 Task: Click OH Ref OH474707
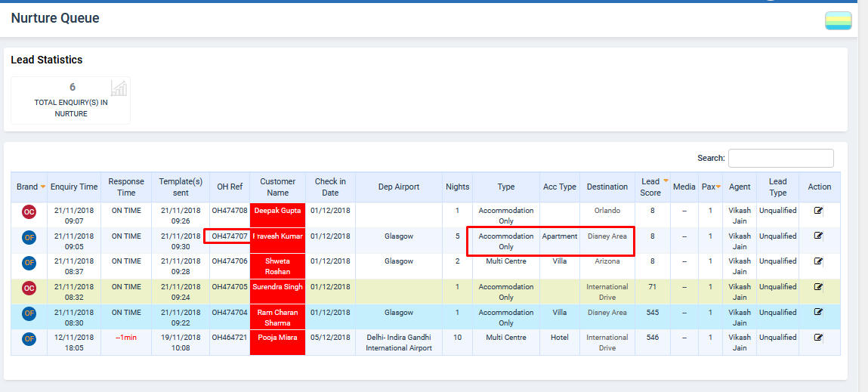pyautogui.click(x=229, y=236)
